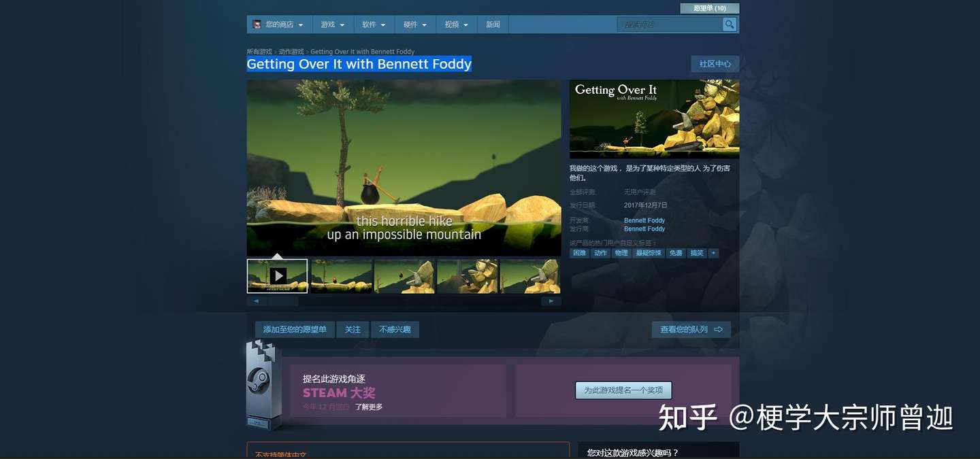Click the 关注 follow button
This screenshot has width=980, height=459.
(x=353, y=330)
